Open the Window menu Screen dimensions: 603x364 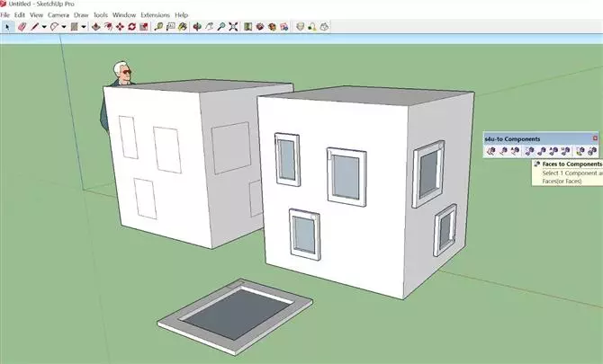[x=124, y=15]
